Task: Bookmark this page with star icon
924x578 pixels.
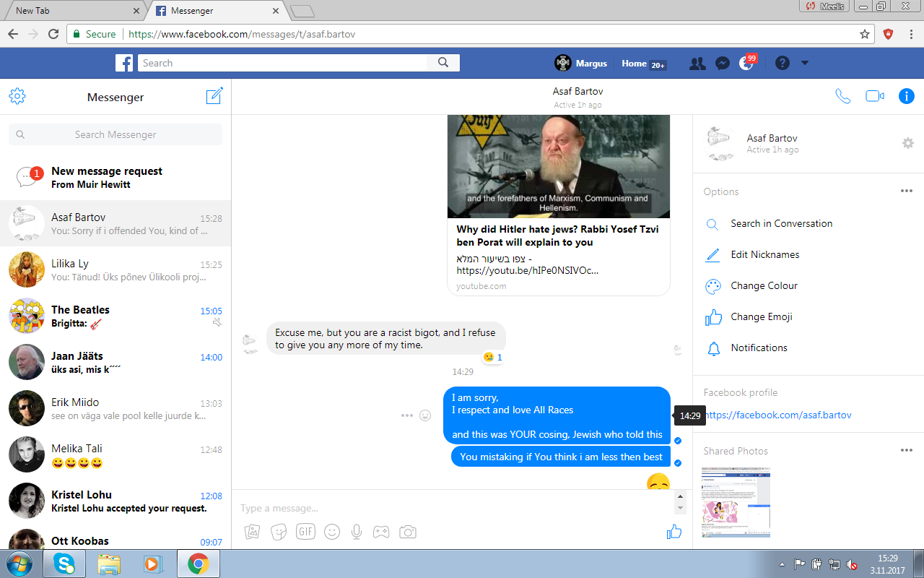Action: tap(865, 34)
